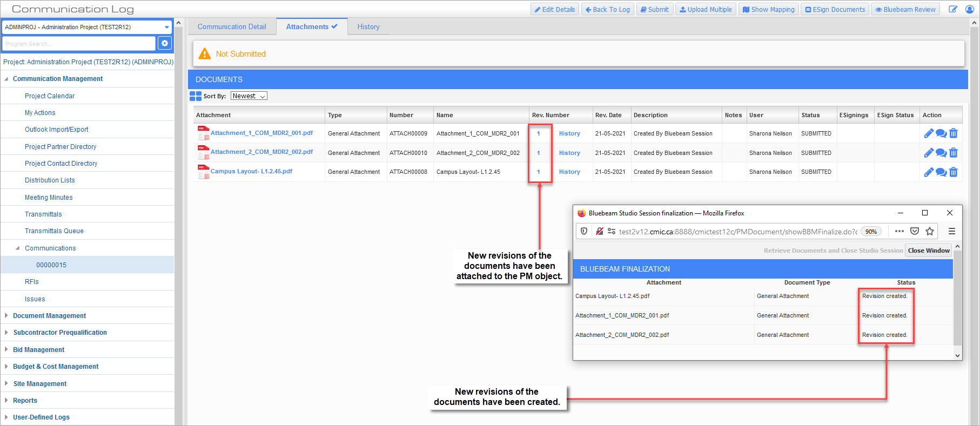Delete the Attachment_2_COM_MDR2_002.pdf row
Screen dimensions: 980x426
click(x=954, y=153)
